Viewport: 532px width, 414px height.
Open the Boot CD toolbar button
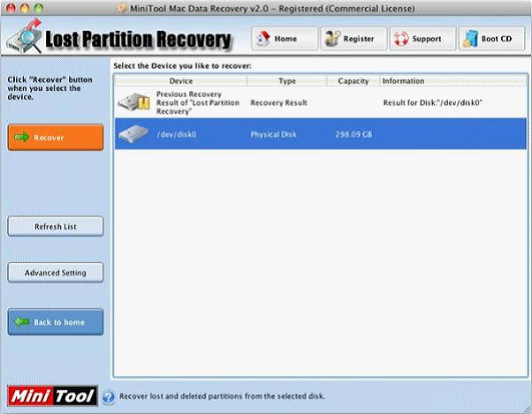(492, 39)
